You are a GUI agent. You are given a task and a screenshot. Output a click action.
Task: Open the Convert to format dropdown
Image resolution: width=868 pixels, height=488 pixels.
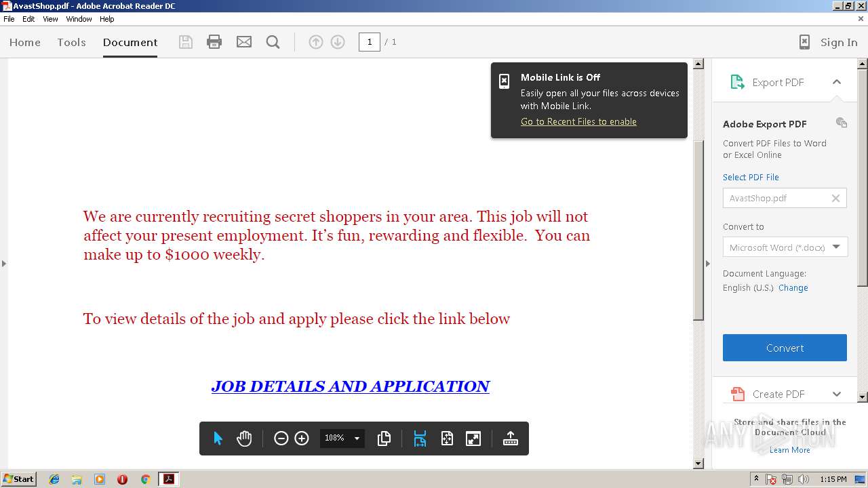[785, 247]
